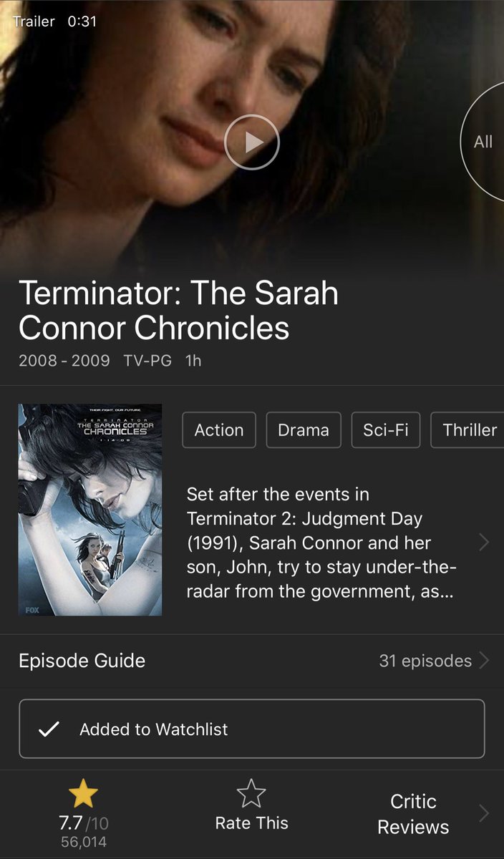The width and height of the screenshot is (504, 859).
Task: Expand Critic Reviews with the arrow
Action: pyautogui.click(x=484, y=814)
